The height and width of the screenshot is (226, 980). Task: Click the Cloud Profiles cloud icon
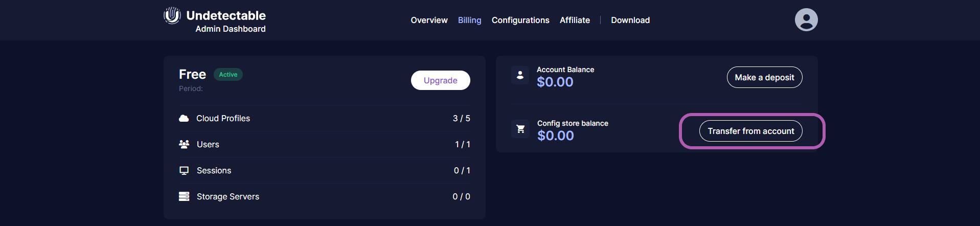point(184,119)
